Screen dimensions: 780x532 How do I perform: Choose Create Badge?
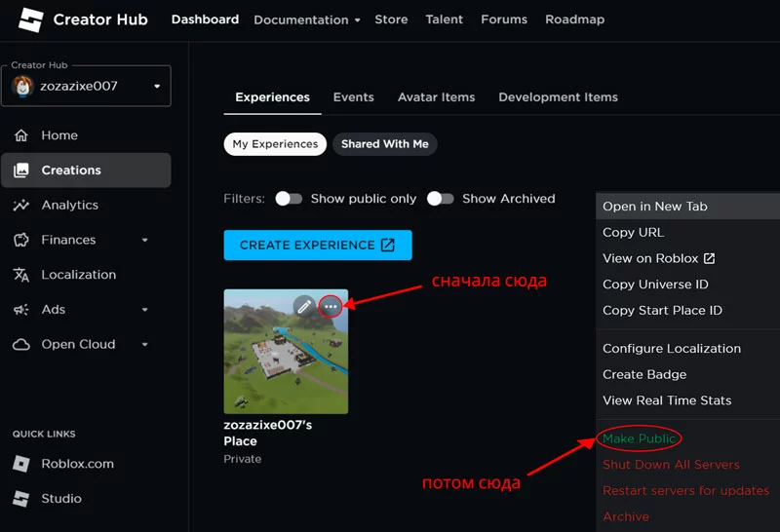click(x=687, y=374)
